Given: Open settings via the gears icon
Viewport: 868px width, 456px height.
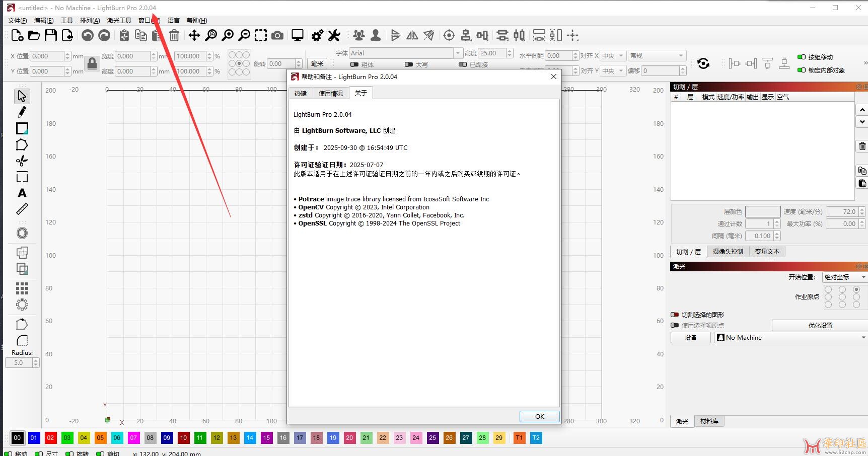Looking at the screenshot, I should pos(317,35).
